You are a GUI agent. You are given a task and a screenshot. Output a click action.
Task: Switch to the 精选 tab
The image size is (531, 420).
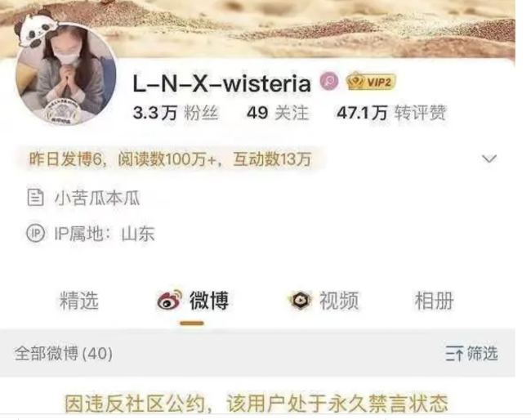[x=79, y=301]
